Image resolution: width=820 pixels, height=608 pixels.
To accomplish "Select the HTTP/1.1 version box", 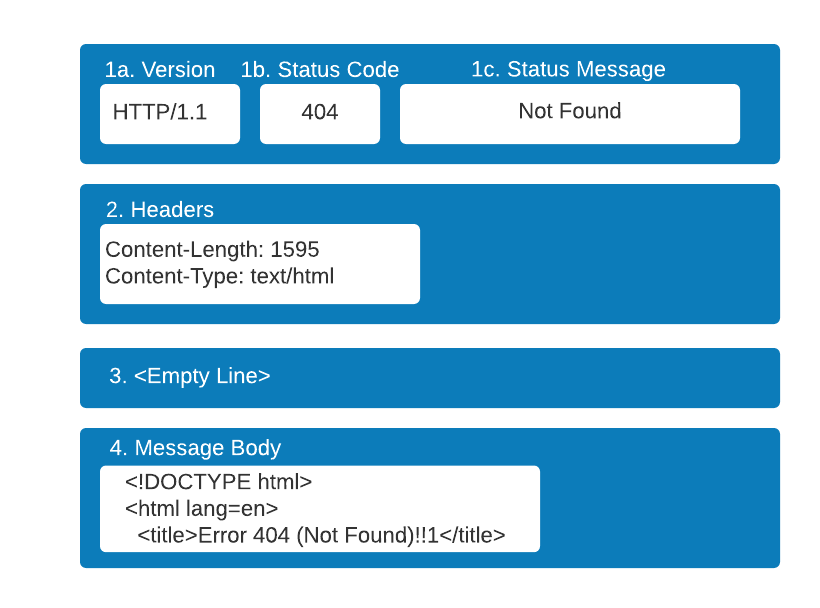I will 169,113.
